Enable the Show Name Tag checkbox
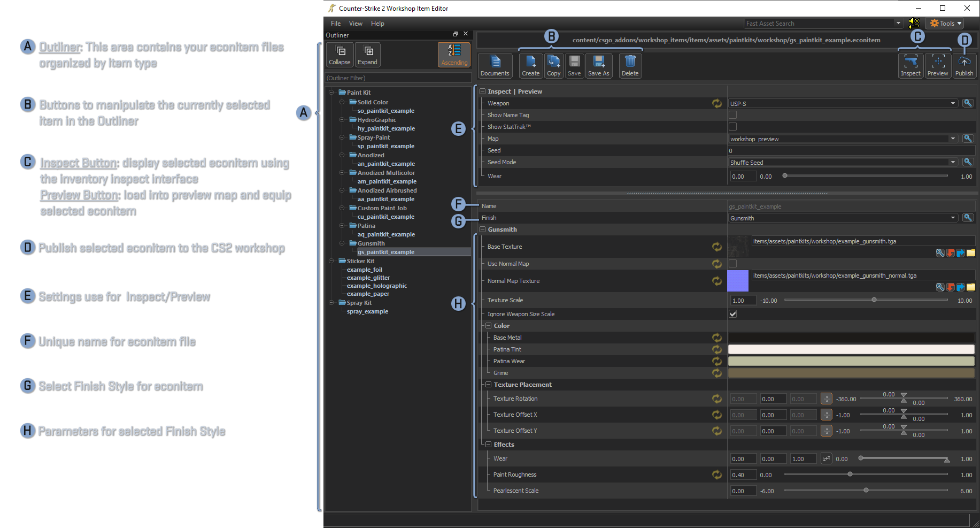 click(732, 115)
